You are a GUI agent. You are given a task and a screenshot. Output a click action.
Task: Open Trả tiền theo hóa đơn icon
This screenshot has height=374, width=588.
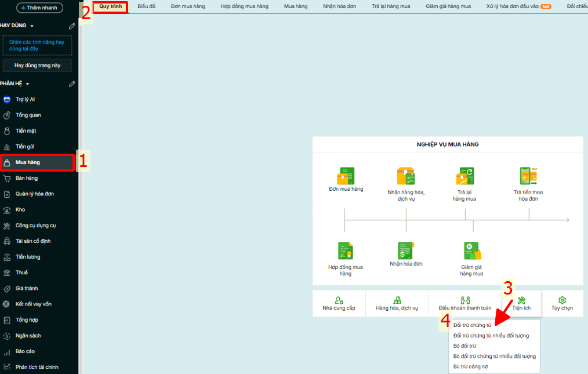coord(528,176)
